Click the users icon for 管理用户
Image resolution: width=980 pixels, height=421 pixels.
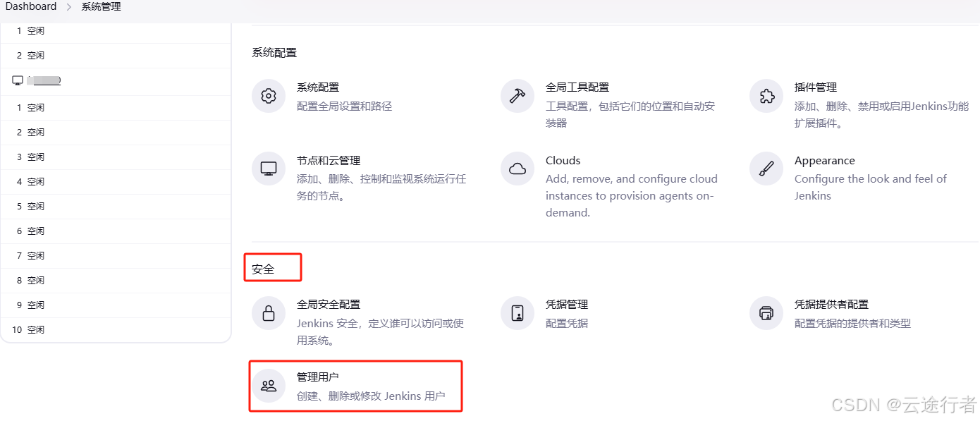pos(269,386)
